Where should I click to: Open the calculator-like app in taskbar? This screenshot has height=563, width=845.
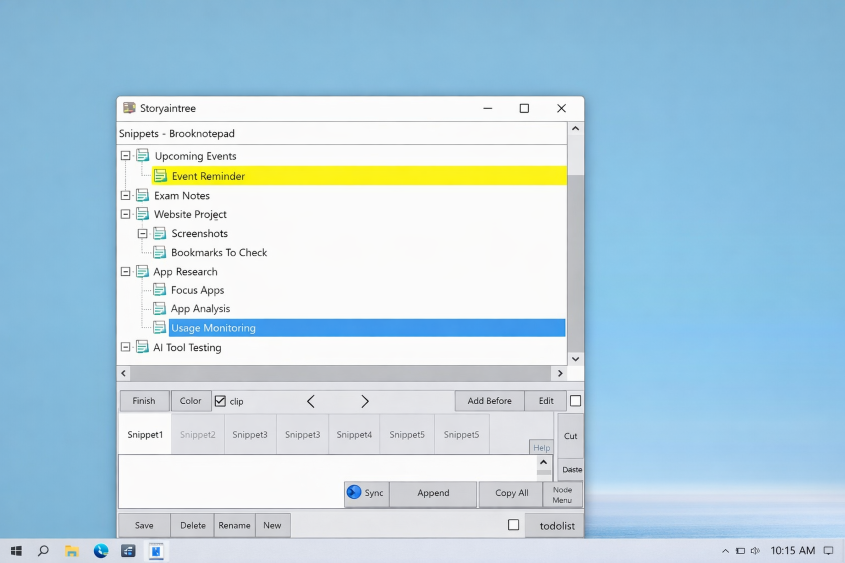(128, 551)
